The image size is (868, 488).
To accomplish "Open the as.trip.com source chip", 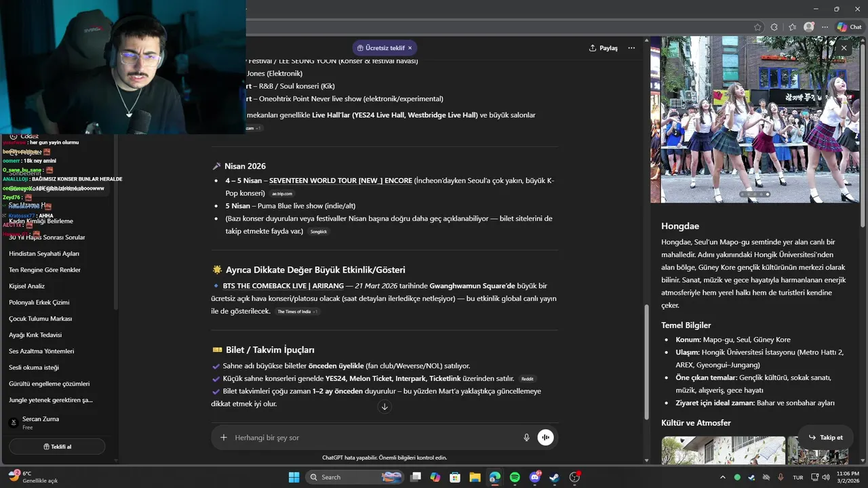I will pos(282,194).
